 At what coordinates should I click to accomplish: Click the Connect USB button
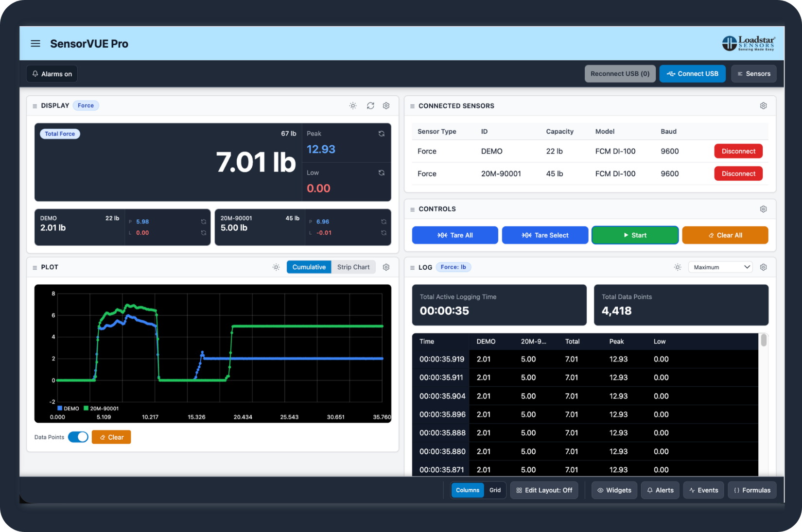pos(692,74)
